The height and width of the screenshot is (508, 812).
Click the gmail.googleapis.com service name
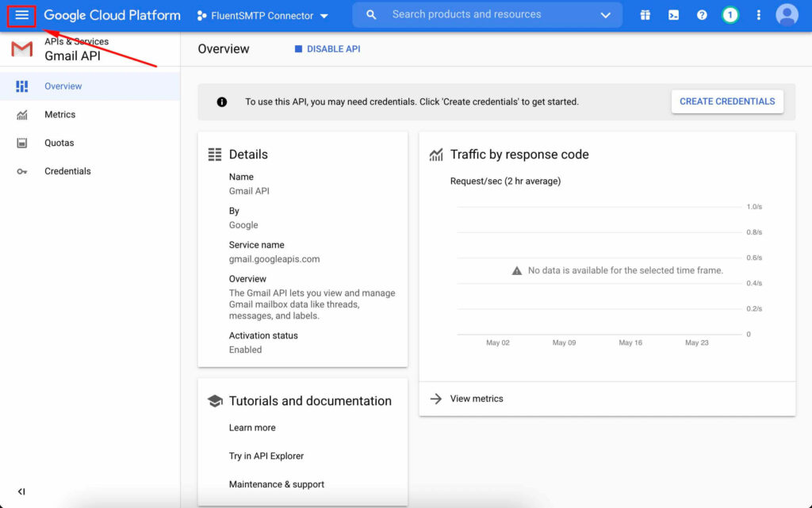pyautogui.click(x=274, y=259)
